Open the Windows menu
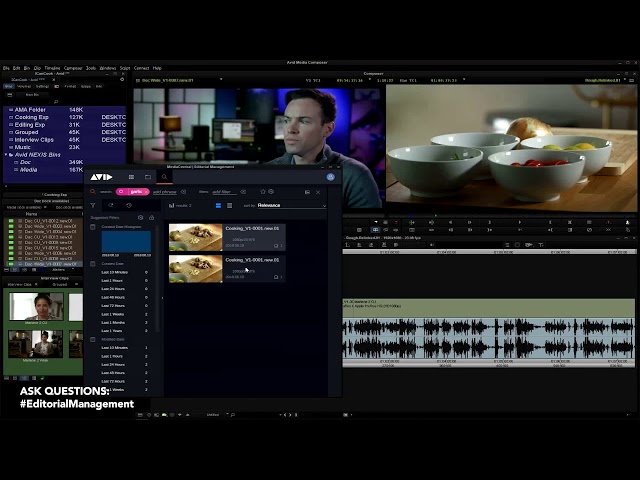The height and width of the screenshot is (480, 640). pyautogui.click(x=108, y=68)
